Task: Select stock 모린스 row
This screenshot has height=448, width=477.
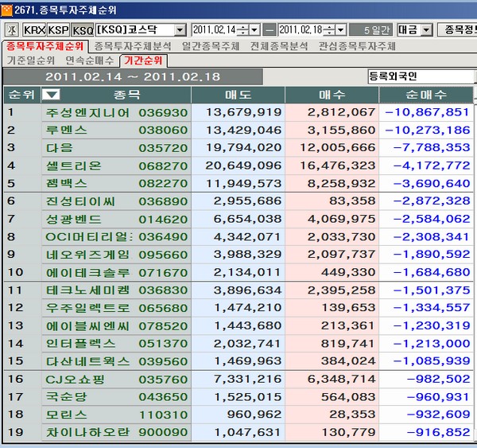Action: point(238,415)
